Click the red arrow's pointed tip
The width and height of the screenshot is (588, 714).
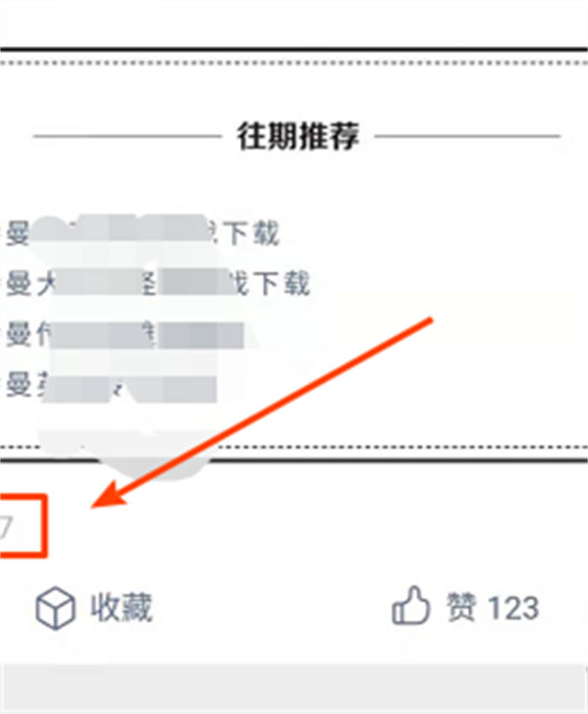(x=94, y=507)
